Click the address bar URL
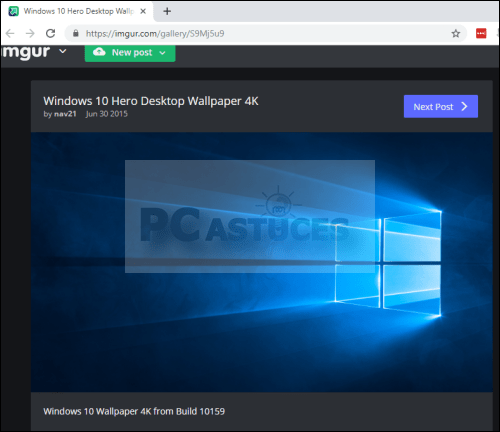The height and width of the screenshot is (432, 500). pyautogui.click(x=155, y=34)
